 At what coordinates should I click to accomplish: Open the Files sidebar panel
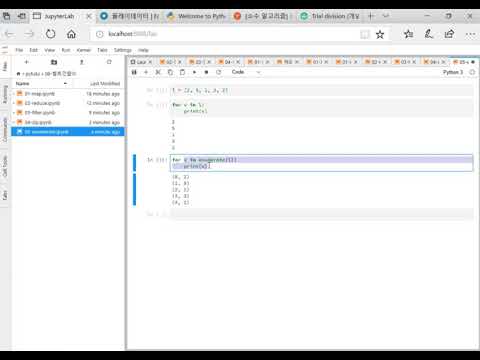pyautogui.click(x=5, y=66)
